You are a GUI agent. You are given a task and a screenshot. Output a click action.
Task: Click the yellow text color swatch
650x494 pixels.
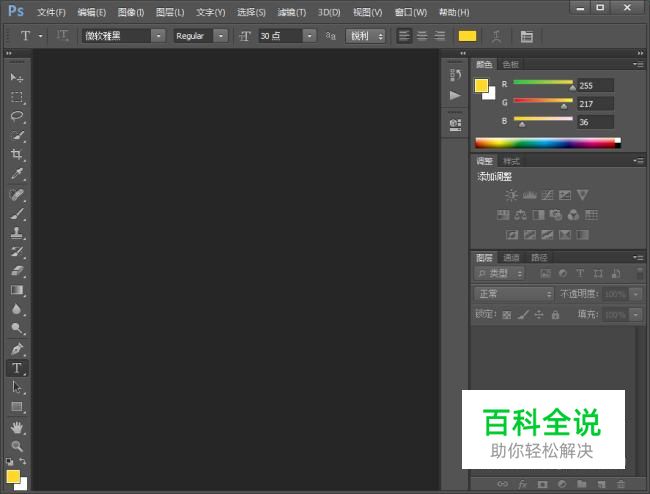[x=467, y=36]
